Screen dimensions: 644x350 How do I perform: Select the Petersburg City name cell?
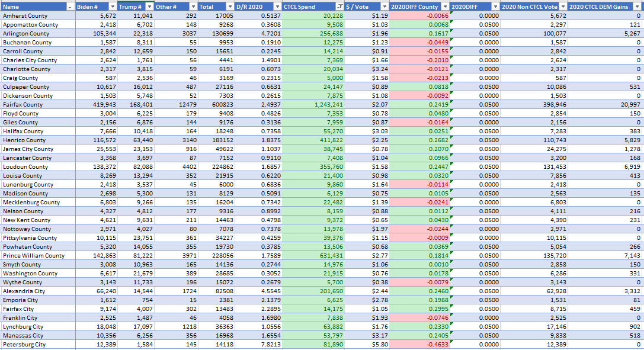point(38,345)
